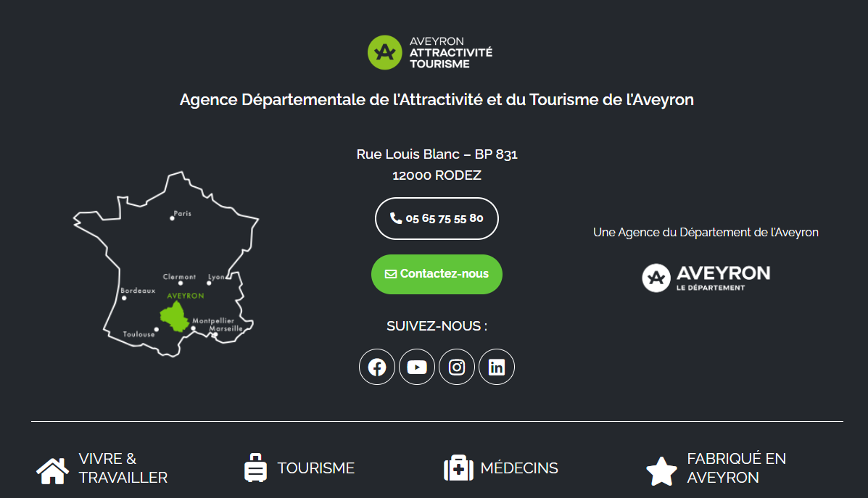The width and height of the screenshot is (868, 498).
Task: Click the green Contactez-nous button
Action: coord(437,274)
